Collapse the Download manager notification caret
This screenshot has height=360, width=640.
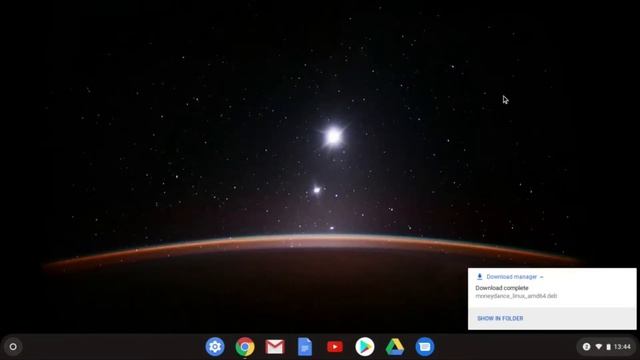pos(542,277)
